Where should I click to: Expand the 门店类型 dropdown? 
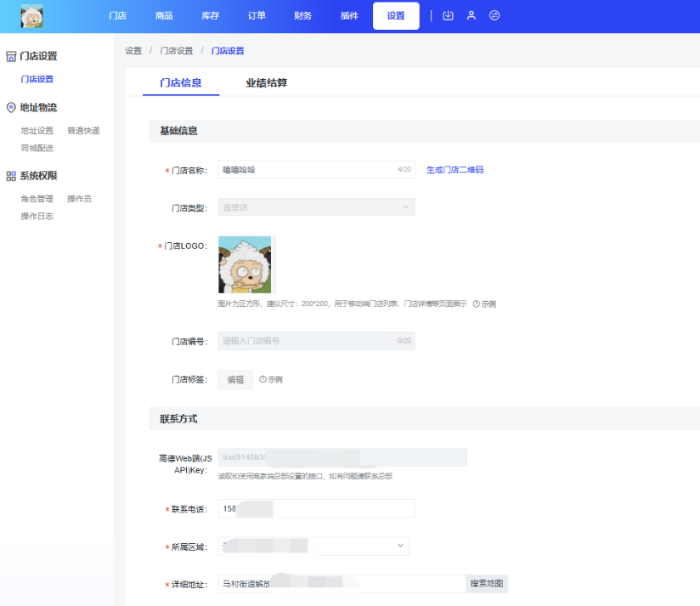click(x=316, y=207)
